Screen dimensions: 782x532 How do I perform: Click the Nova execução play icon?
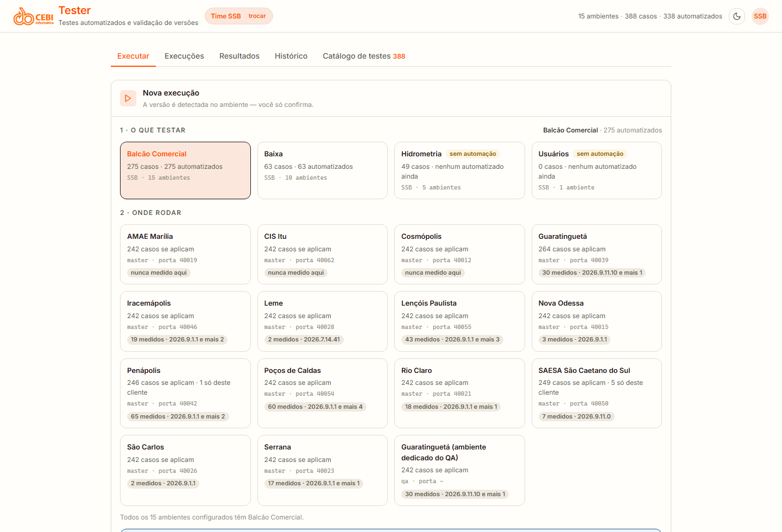pos(128,98)
